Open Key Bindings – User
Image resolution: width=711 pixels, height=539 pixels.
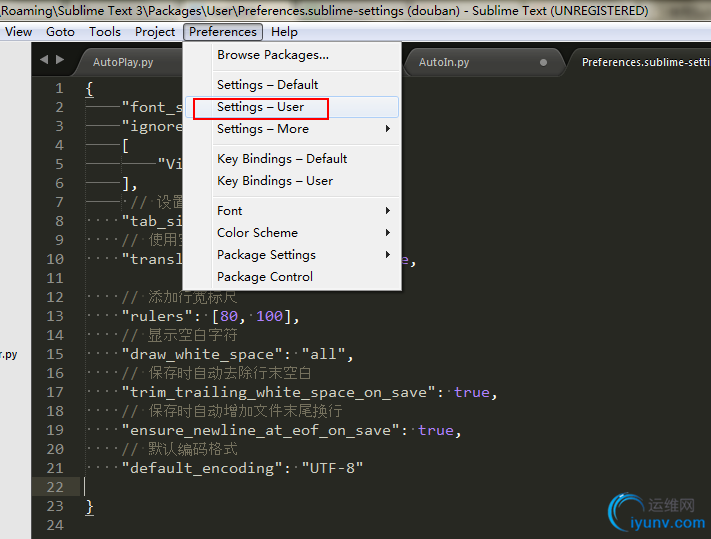292,181
